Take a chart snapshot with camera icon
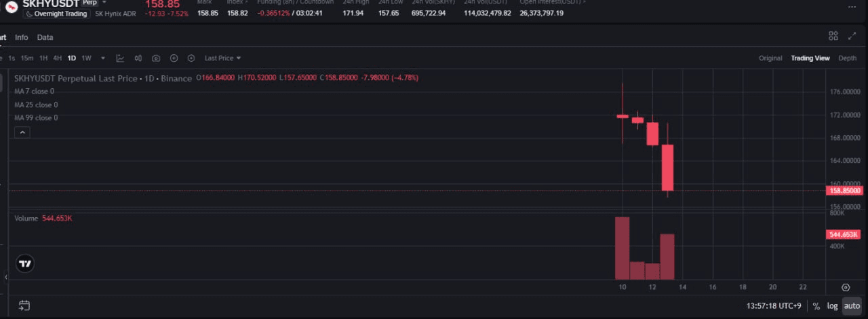The image size is (868, 319). tap(156, 58)
